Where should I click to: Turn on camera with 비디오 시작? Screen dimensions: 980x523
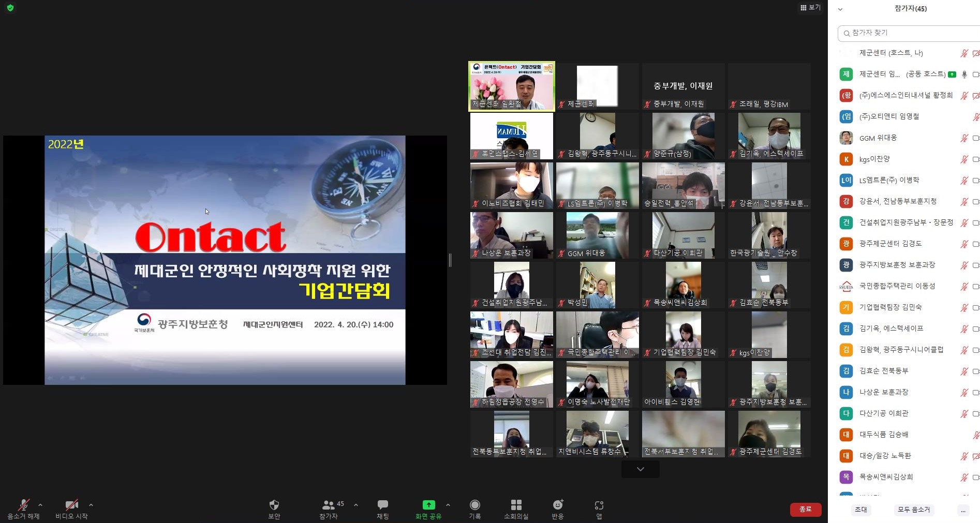[x=72, y=509]
